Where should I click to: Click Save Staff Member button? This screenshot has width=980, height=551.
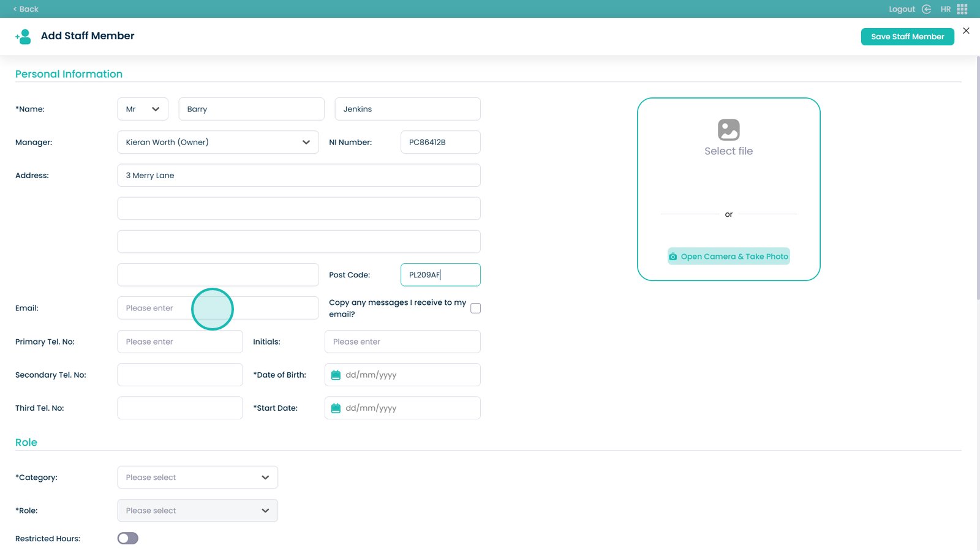[907, 37]
